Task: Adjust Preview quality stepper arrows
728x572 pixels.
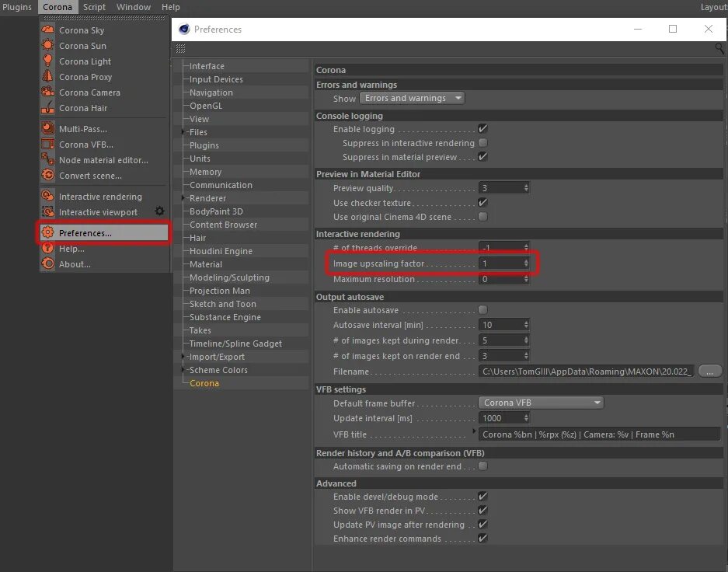Action: (526, 187)
